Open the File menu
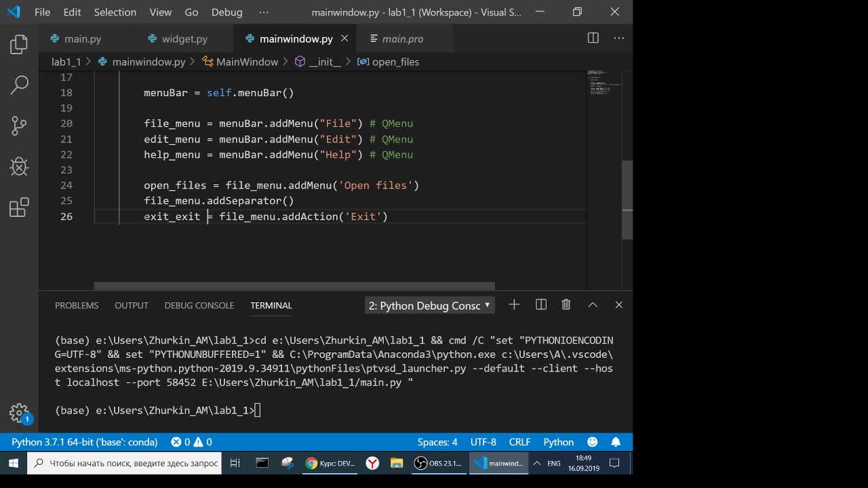This screenshot has height=488, width=868. (42, 12)
